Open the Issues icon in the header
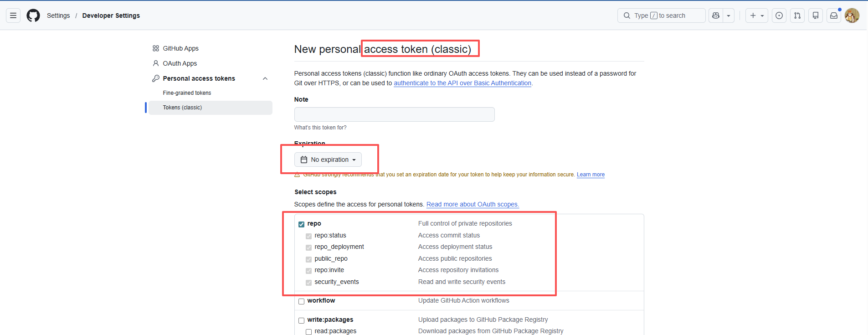Image resolution: width=868 pixels, height=335 pixels. 779,15
